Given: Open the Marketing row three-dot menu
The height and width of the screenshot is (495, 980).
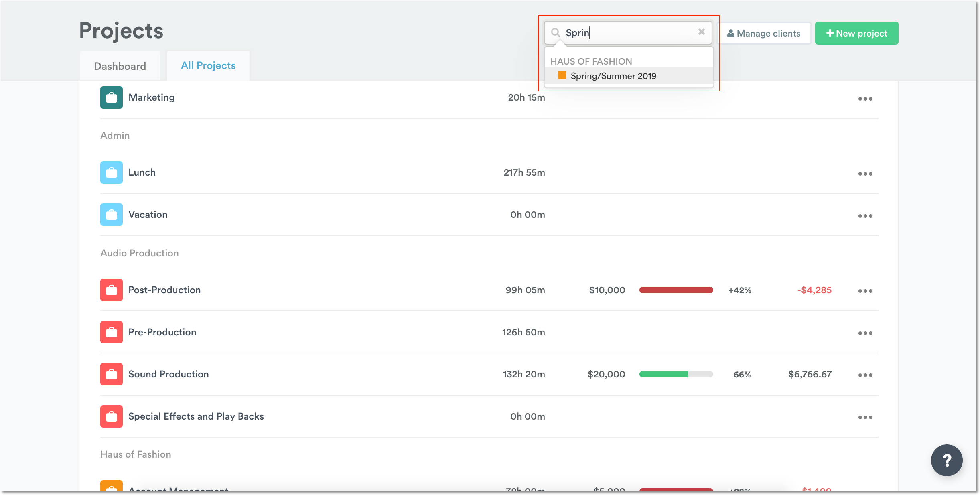Looking at the screenshot, I should (x=865, y=99).
